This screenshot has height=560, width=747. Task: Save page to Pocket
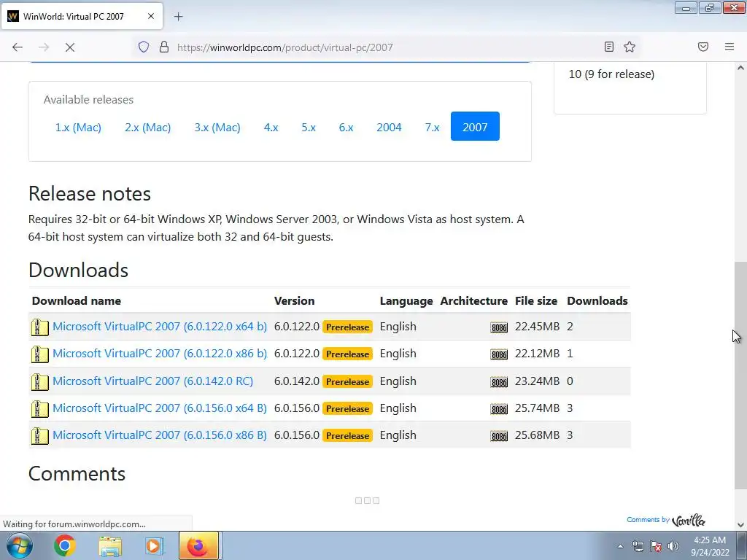coord(703,47)
